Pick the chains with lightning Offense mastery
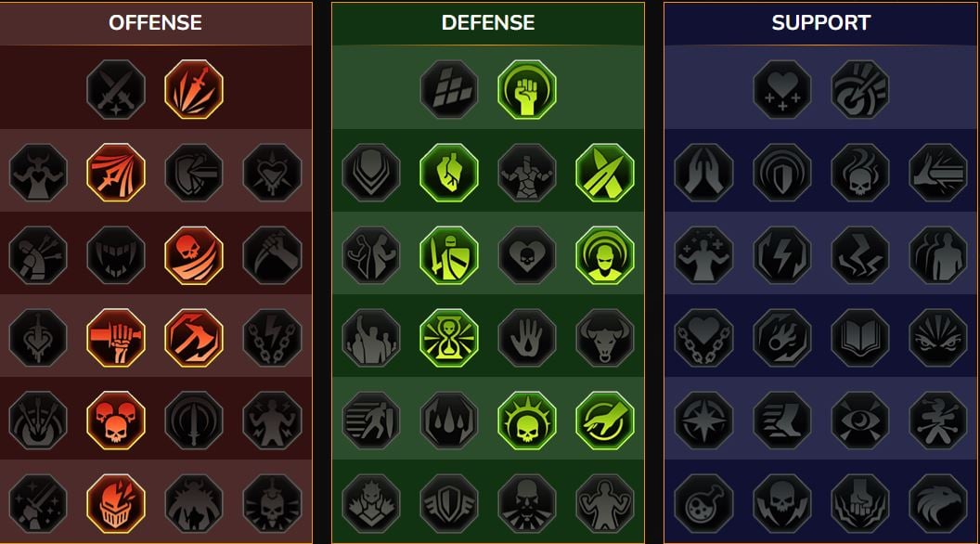Viewport: 980px width, 544px height. click(272, 338)
